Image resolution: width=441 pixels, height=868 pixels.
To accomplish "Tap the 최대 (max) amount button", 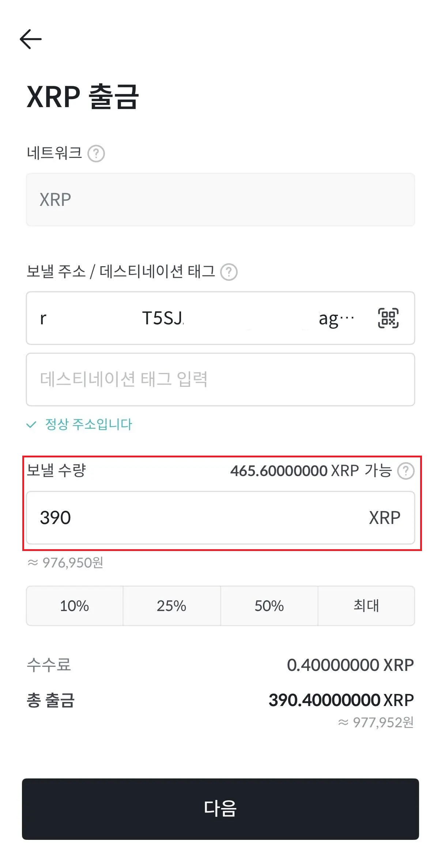I will coord(366,606).
